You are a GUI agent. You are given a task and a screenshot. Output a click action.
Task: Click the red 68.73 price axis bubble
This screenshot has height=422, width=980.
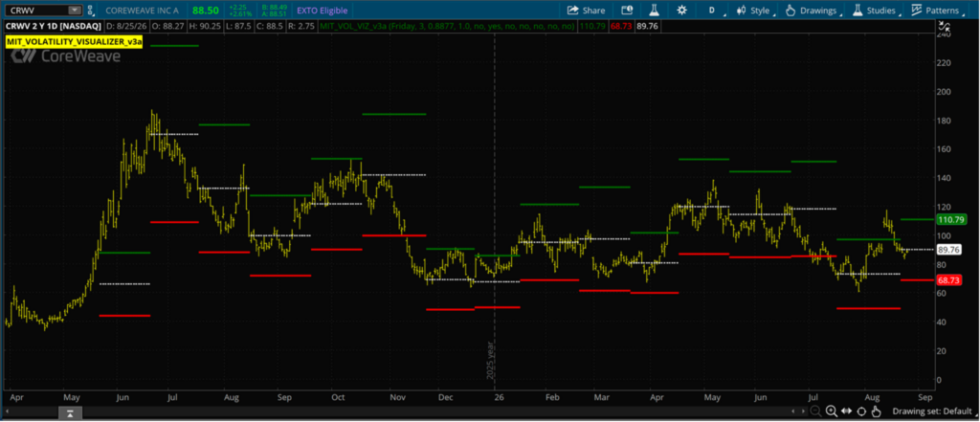tap(950, 280)
